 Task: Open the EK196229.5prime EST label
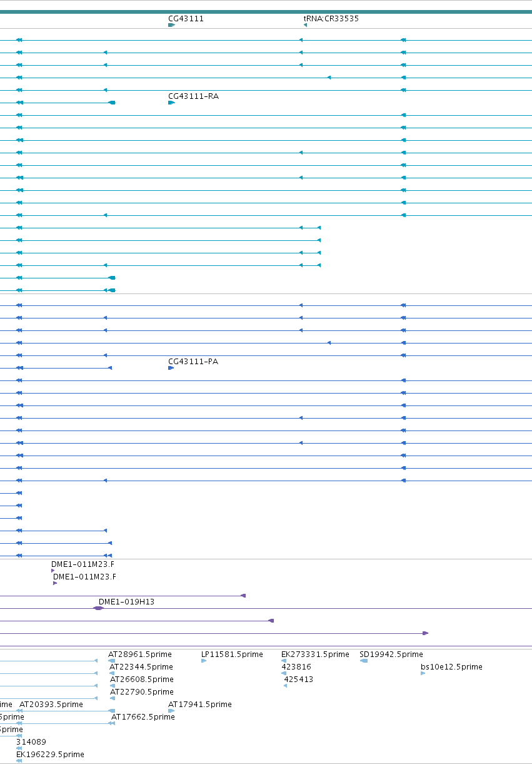[x=50, y=755]
